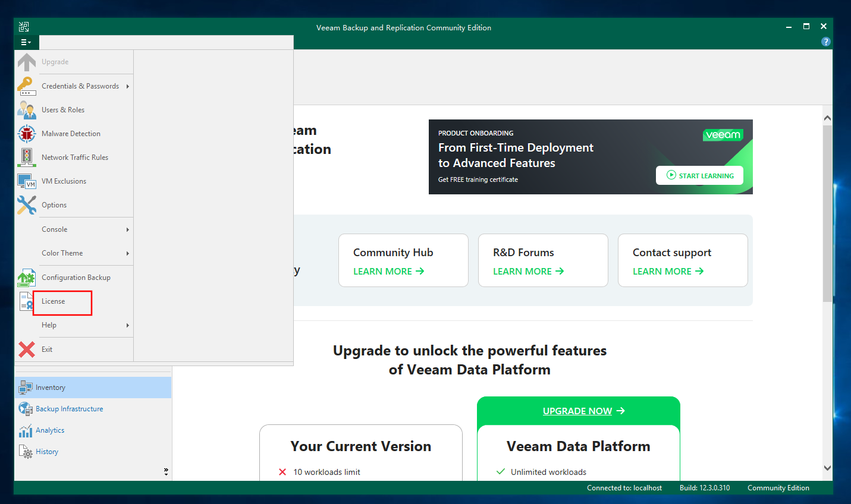Open the History view
Viewport: 851px width, 504px height.
(93, 452)
